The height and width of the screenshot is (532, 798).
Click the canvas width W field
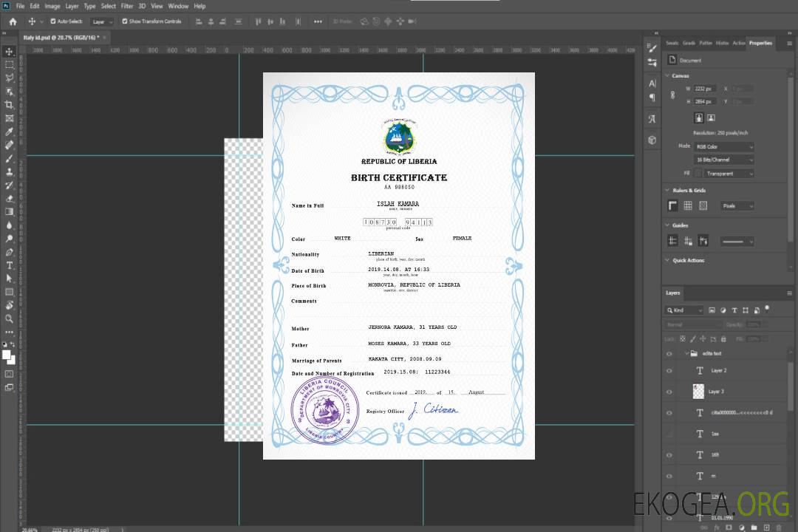pos(705,89)
